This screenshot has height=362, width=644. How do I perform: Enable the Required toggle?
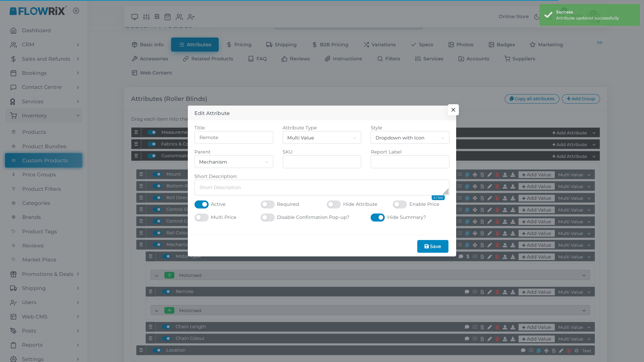click(x=267, y=204)
